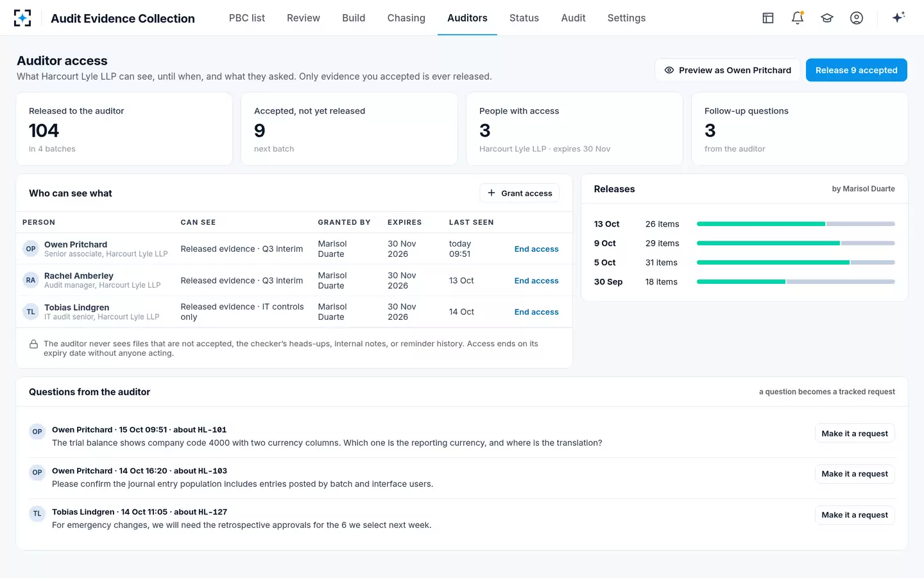Click the Grant access button
This screenshot has width=924, height=578.
(x=520, y=193)
